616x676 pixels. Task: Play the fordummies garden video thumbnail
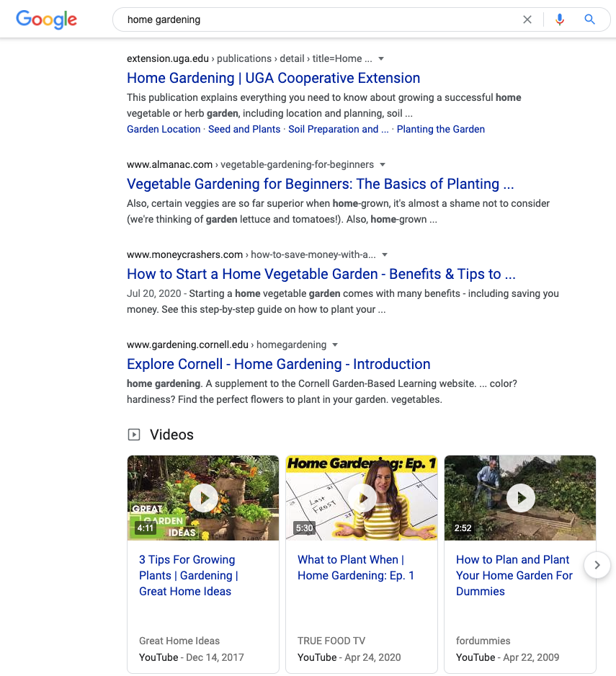520,498
